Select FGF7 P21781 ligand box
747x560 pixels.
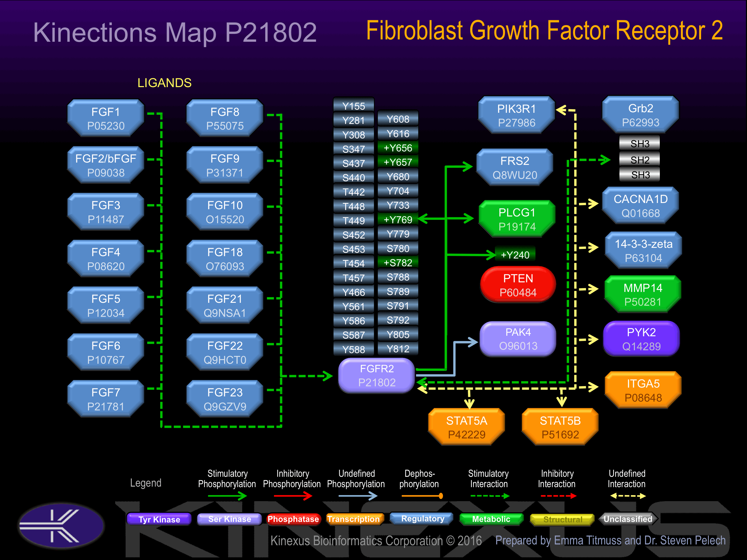tap(106, 399)
